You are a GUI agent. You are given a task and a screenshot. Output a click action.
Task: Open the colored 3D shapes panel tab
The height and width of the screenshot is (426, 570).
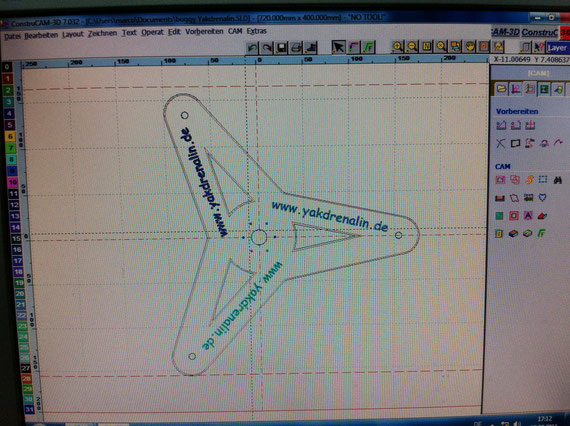pos(558,89)
